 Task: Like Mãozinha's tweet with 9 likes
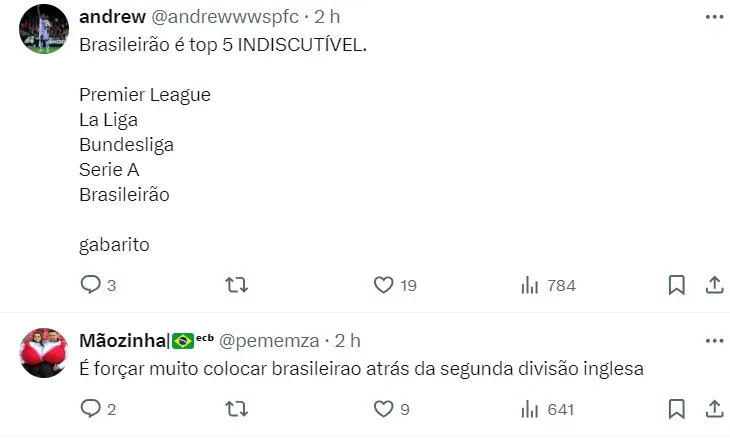pos(383,408)
